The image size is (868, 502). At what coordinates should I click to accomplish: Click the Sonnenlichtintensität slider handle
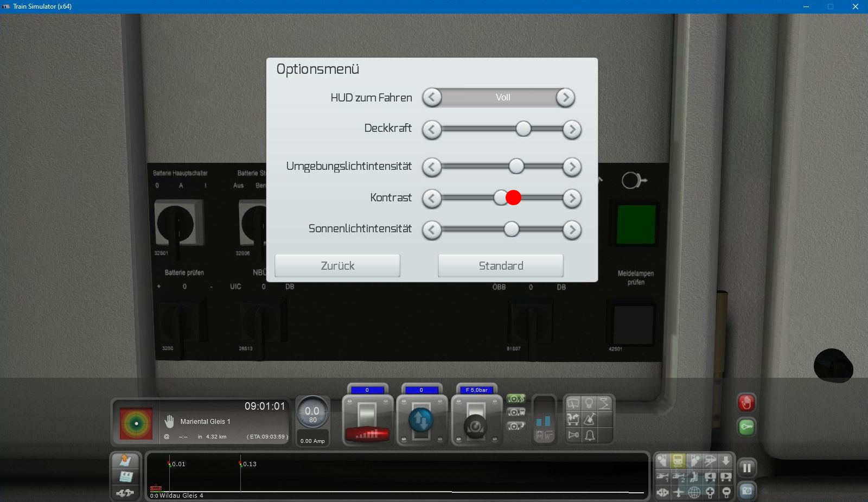[511, 229]
